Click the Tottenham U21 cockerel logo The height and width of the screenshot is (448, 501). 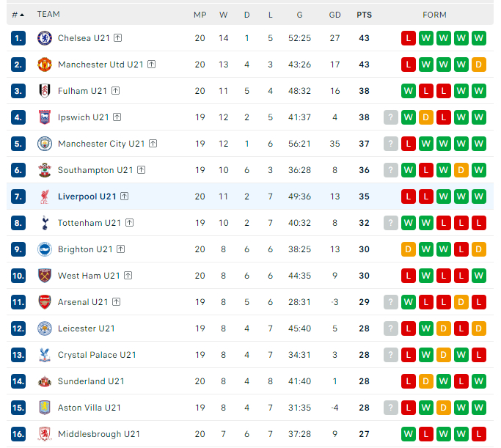(45, 223)
